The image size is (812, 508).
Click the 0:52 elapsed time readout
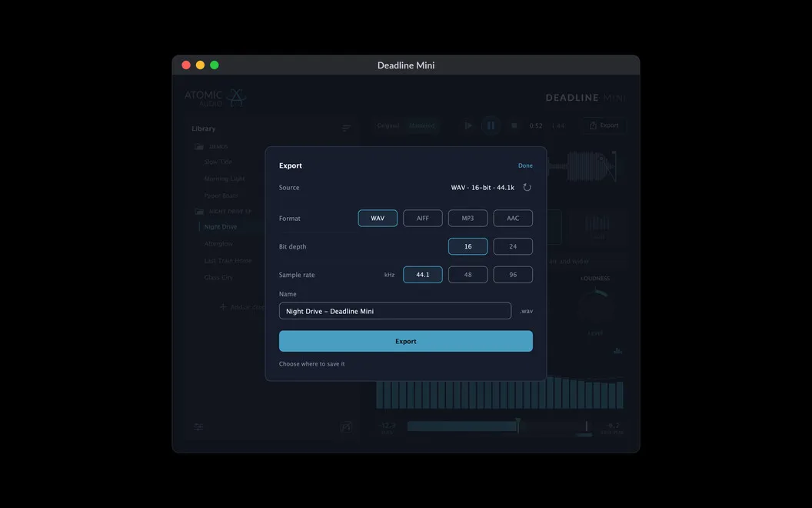pos(536,125)
